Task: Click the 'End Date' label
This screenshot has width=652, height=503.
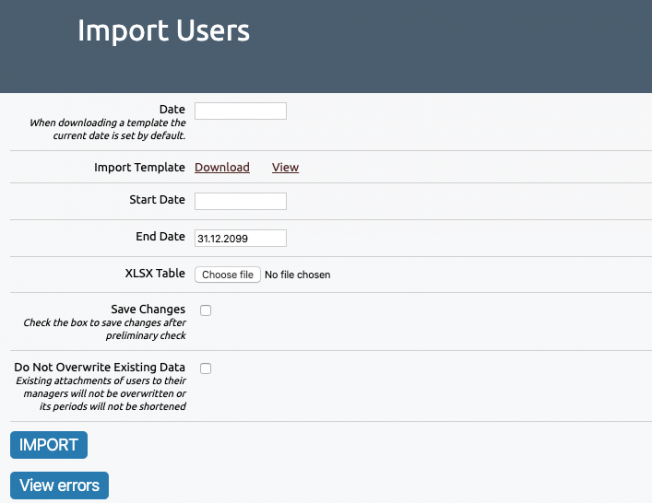Action: tap(161, 237)
